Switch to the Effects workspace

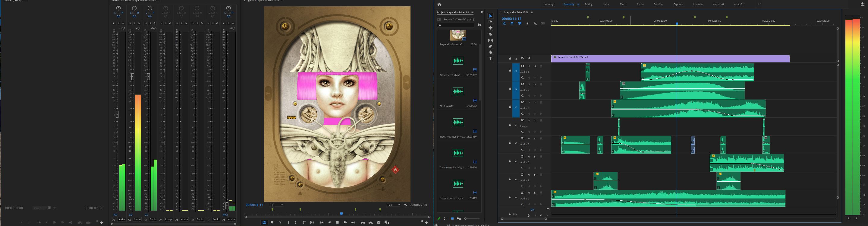(623, 5)
